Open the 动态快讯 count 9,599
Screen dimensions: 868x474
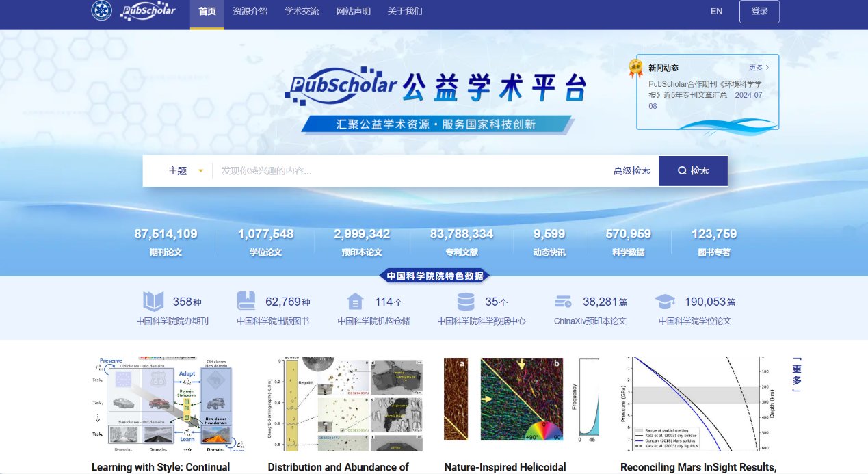[x=549, y=234]
